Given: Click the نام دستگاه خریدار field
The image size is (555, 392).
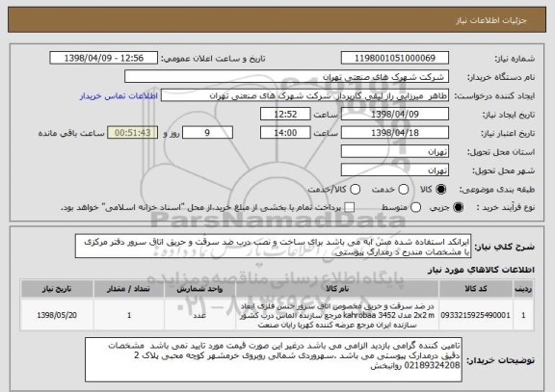Looking at the screenshot, I should [x=287, y=77].
